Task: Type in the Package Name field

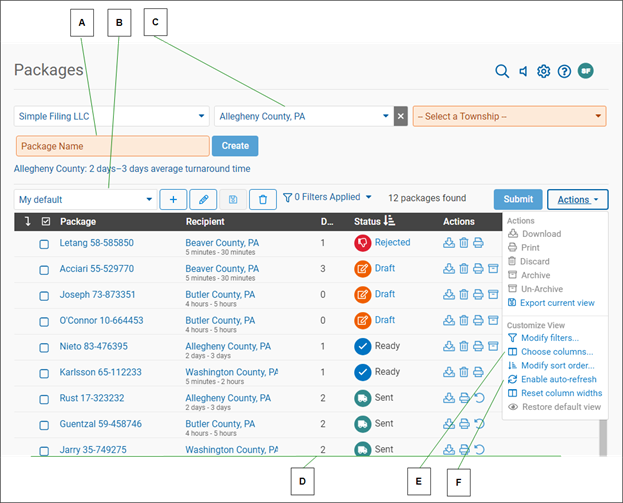Action: point(111,146)
